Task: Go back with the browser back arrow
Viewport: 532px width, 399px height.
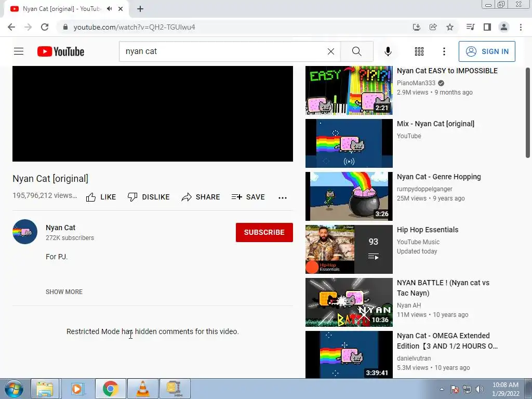Action: point(11,27)
